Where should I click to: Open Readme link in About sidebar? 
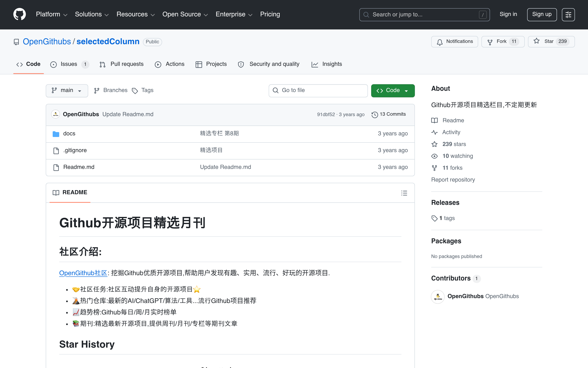coord(448,120)
